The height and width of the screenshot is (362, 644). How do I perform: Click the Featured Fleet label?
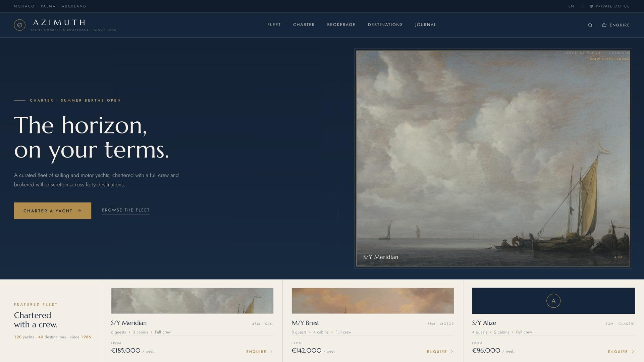pyautogui.click(x=36, y=304)
